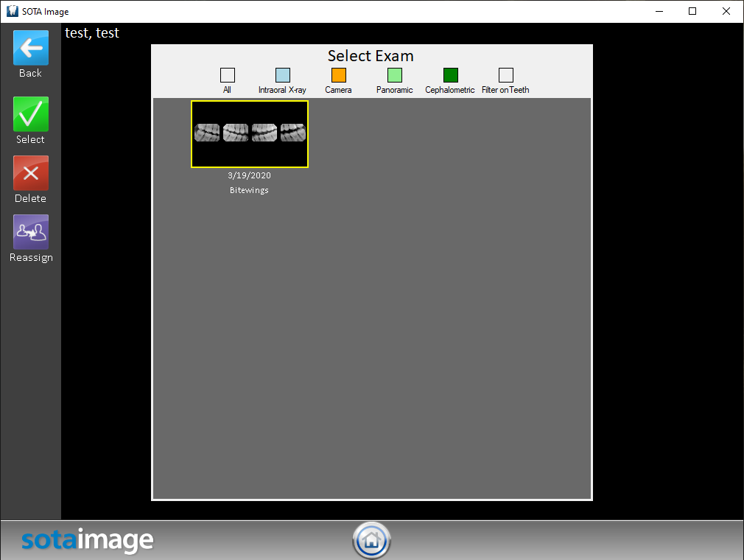Close the SOTA Image window
The width and height of the screenshot is (744, 560).
pos(726,11)
